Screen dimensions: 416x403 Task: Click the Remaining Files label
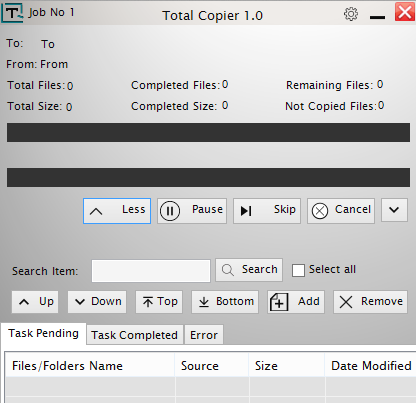329,85
